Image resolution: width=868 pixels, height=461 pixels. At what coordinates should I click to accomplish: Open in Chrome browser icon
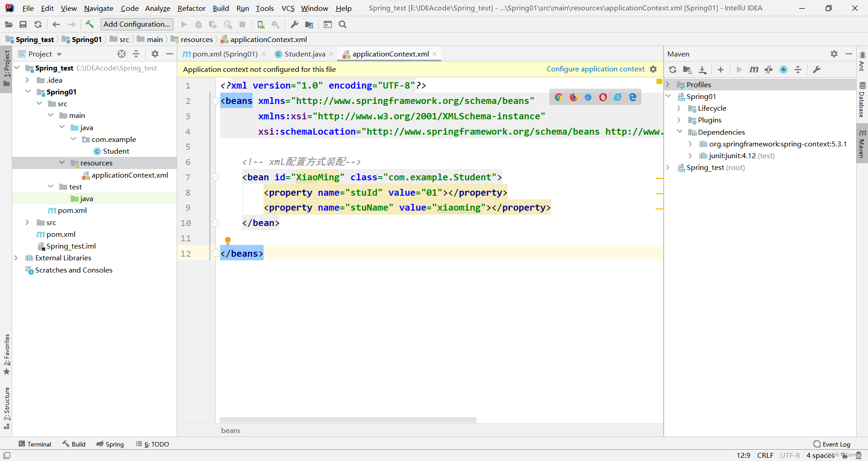[x=558, y=97]
